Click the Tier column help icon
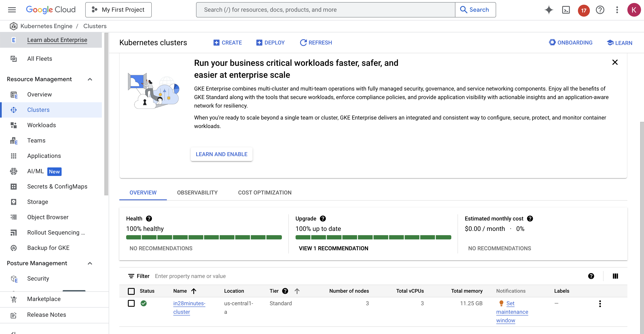Viewport: 644px width, 334px height. click(x=285, y=291)
